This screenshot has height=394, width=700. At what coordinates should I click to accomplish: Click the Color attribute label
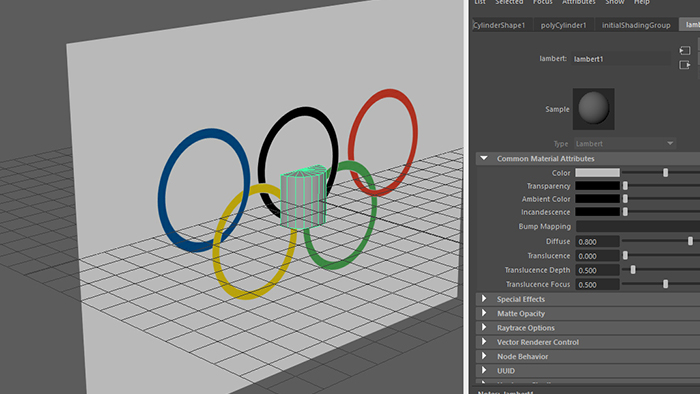click(561, 173)
